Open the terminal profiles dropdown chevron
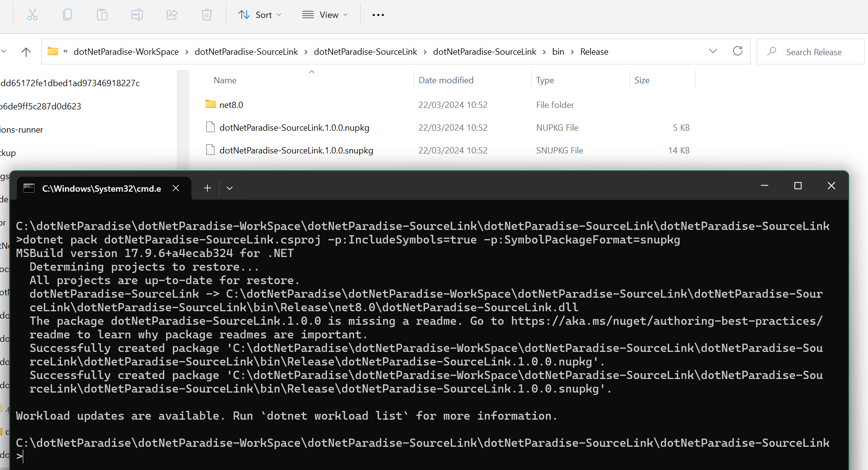The width and height of the screenshot is (868, 470). (x=230, y=188)
